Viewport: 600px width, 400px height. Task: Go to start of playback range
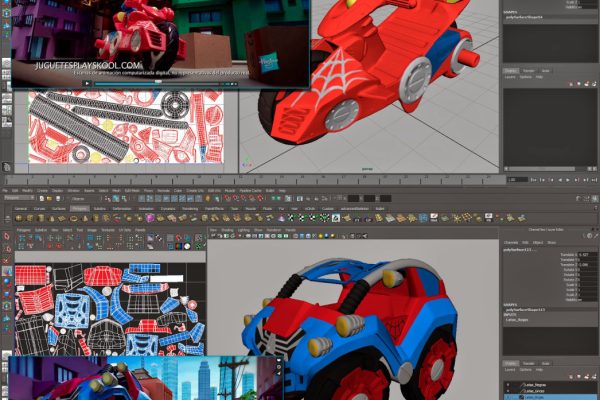533,180
